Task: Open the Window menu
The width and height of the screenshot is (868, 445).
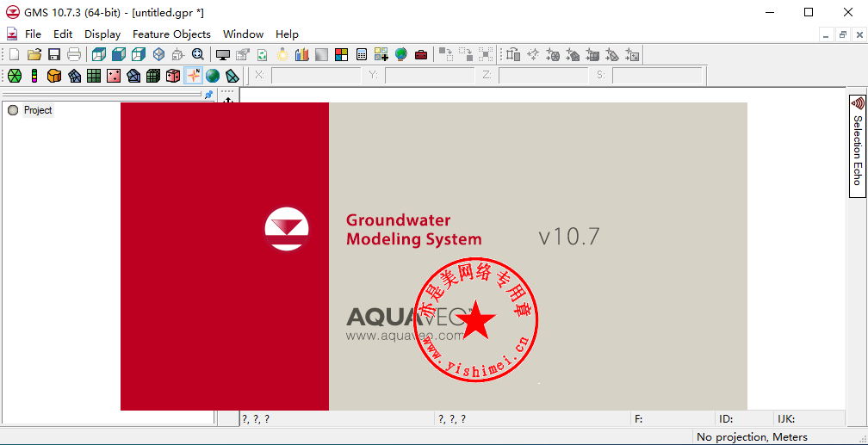Action: click(243, 34)
